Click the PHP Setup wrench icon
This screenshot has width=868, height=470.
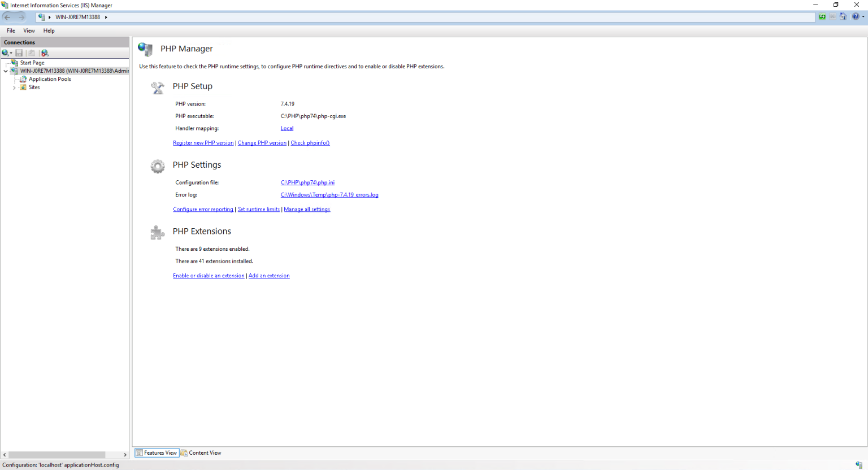coord(157,88)
